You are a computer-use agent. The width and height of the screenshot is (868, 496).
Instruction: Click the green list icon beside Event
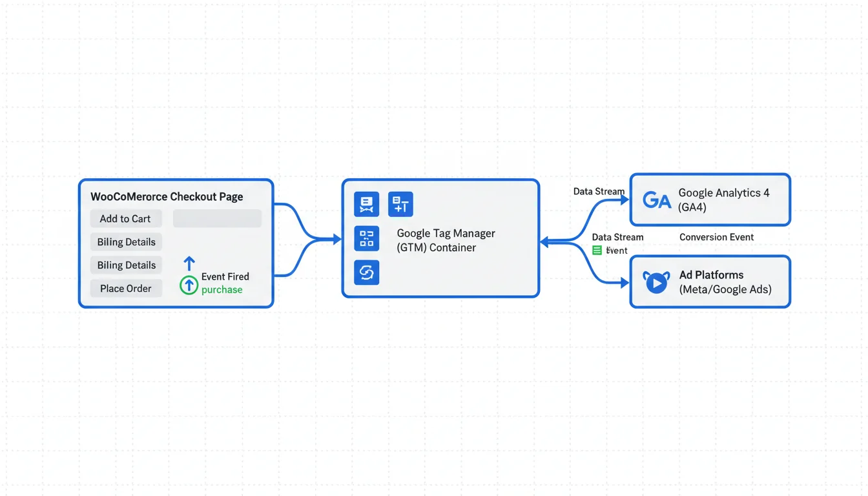pos(597,251)
